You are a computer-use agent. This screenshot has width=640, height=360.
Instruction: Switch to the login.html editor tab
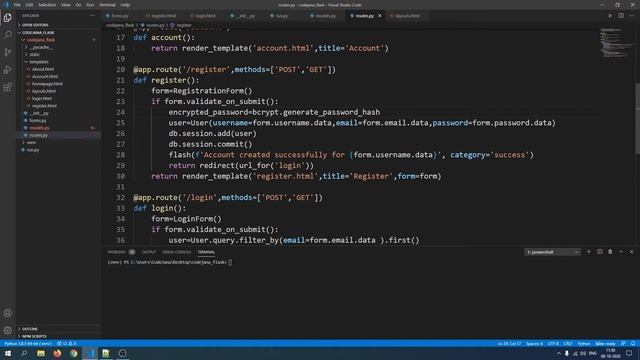[x=205, y=16]
